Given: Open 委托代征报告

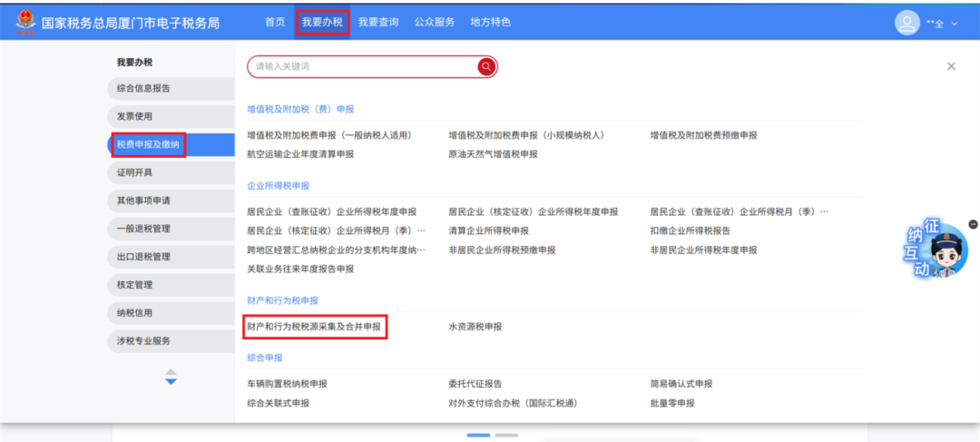Looking at the screenshot, I should click(475, 384).
